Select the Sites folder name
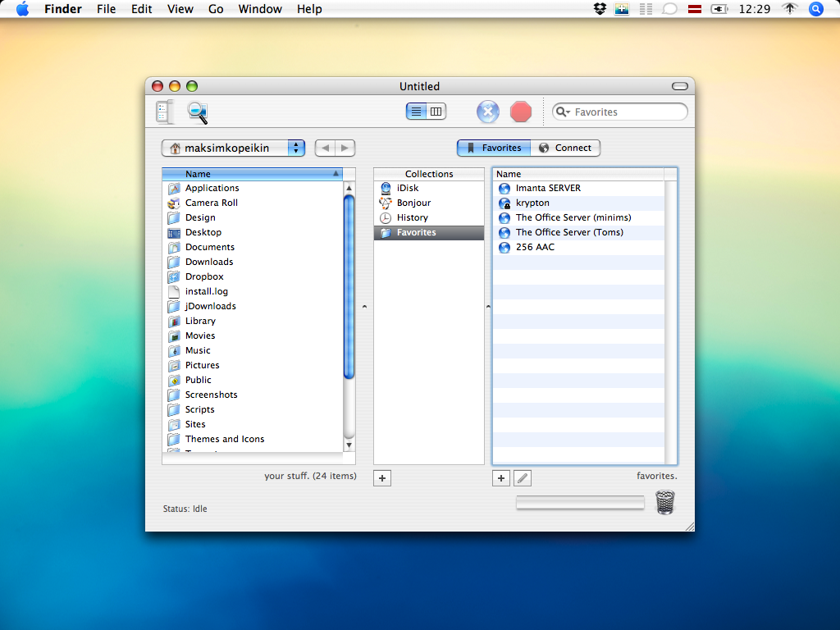Screen dimensions: 840x630 (195, 424)
